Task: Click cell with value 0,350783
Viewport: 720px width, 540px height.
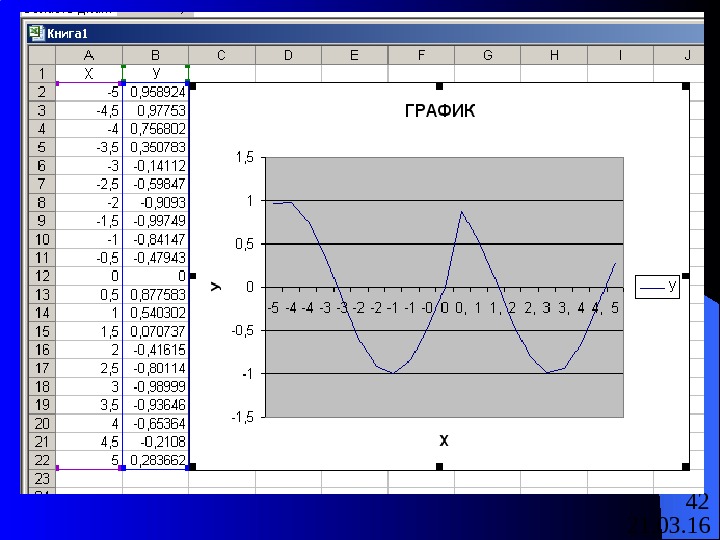Action: [155, 147]
